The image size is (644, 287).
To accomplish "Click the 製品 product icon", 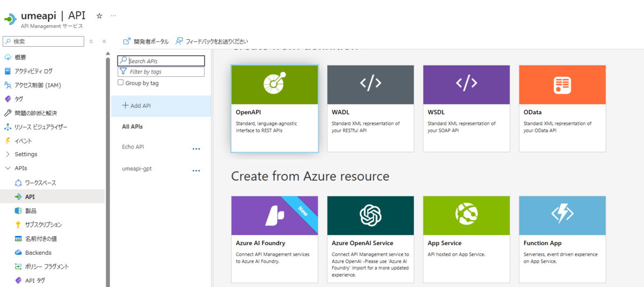I will pyautogui.click(x=18, y=211).
